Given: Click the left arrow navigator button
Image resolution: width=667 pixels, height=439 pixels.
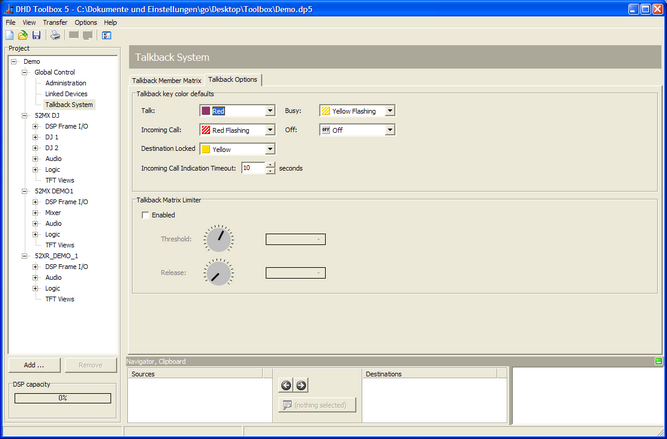Looking at the screenshot, I should 286,385.
